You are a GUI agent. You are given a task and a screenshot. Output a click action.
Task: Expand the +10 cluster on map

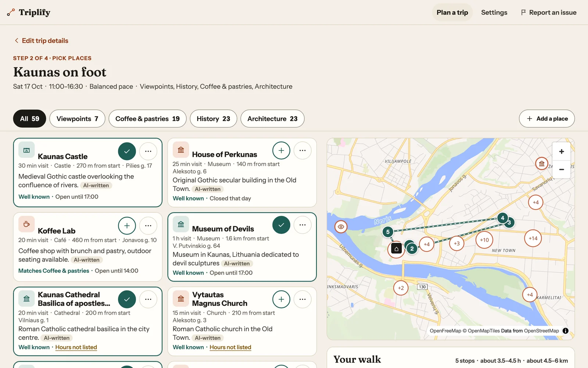click(x=484, y=240)
